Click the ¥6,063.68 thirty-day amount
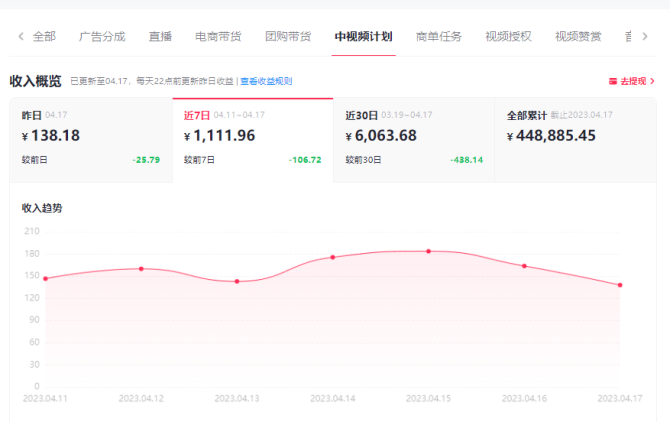670x422 pixels. click(381, 136)
